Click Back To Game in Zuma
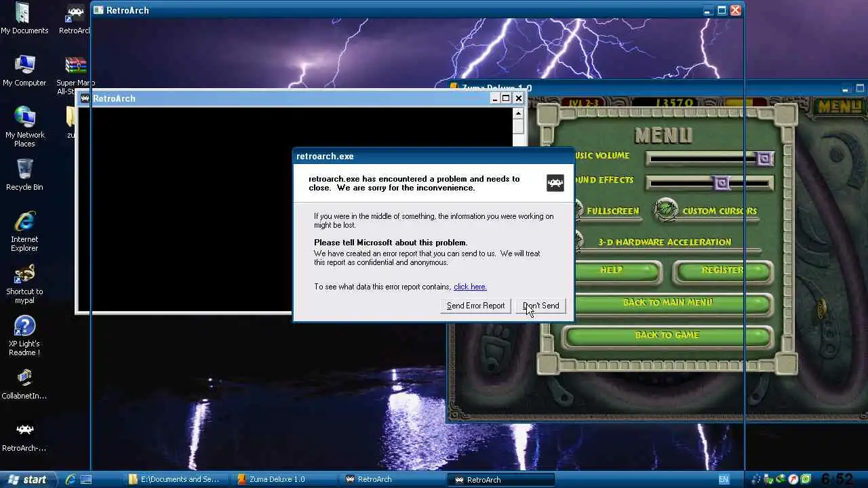 click(668, 335)
